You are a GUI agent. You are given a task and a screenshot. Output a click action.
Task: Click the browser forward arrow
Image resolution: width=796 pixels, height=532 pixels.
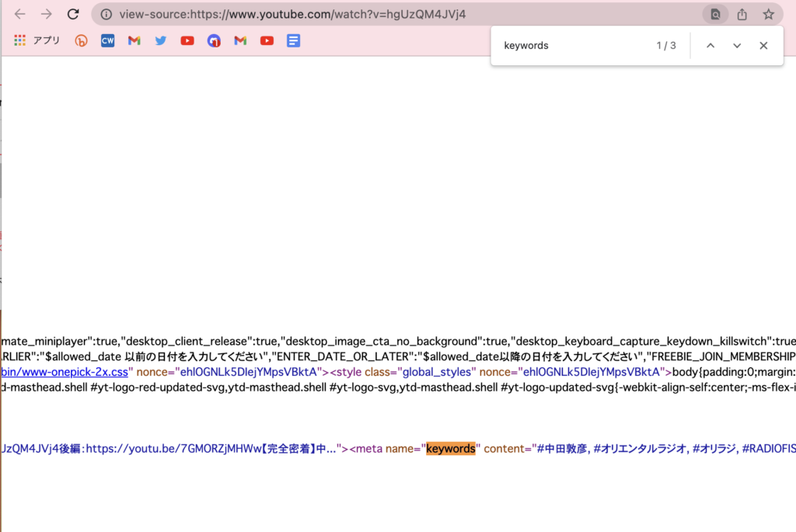tap(47, 14)
